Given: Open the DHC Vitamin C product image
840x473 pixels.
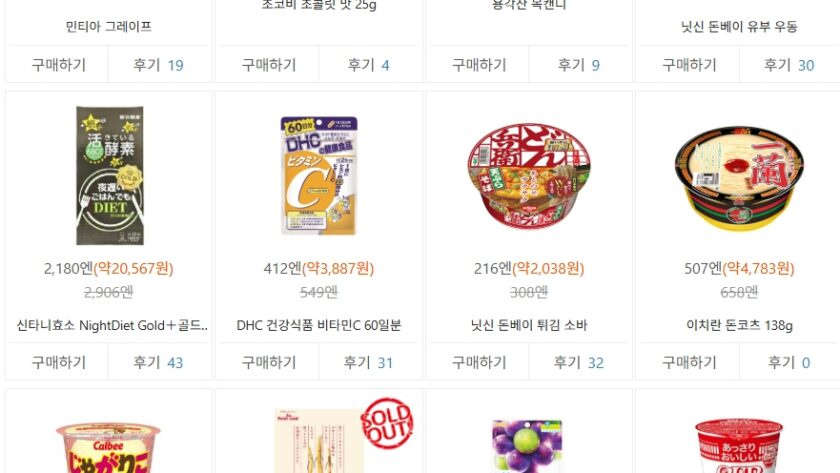Looking at the screenshot, I should (x=319, y=176).
